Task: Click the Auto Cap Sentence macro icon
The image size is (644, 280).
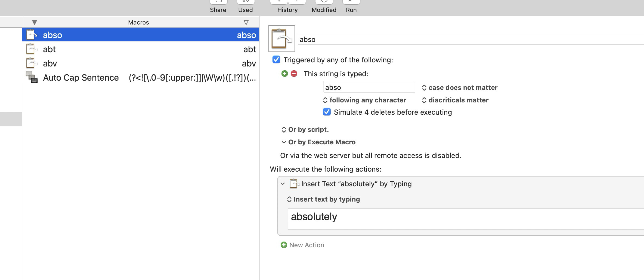Action: [x=32, y=78]
